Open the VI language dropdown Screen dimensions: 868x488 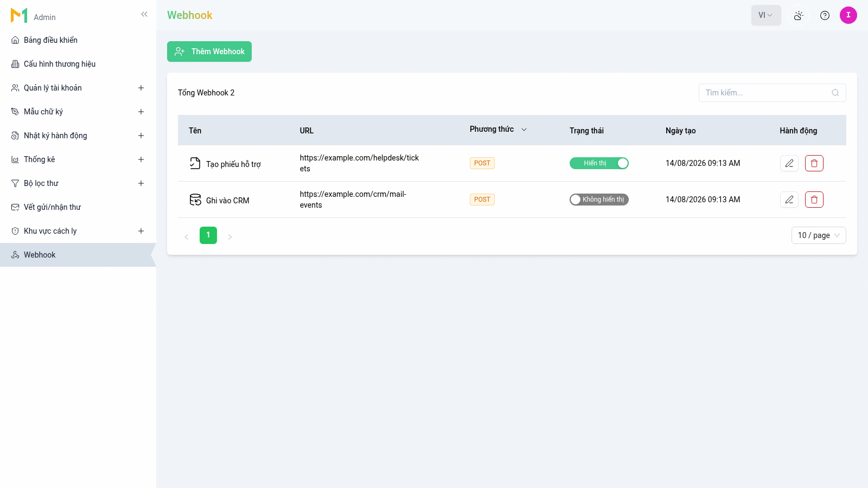coord(766,15)
